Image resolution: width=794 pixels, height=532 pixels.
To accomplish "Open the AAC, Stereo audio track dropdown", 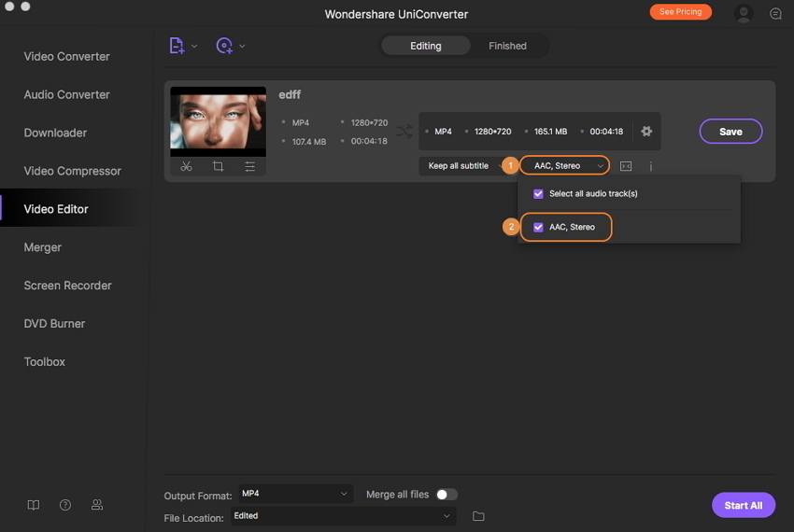I will (x=564, y=165).
